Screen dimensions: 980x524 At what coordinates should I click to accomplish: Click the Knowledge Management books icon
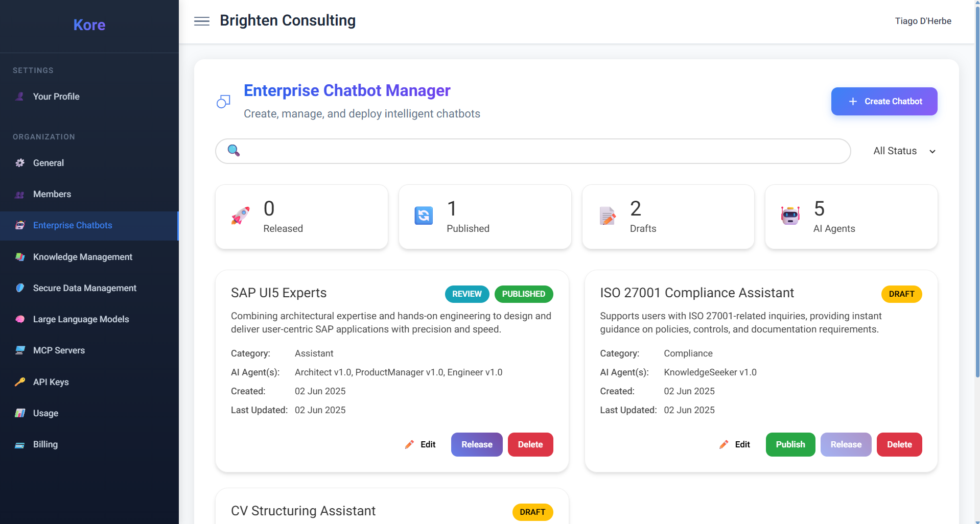(x=20, y=257)
